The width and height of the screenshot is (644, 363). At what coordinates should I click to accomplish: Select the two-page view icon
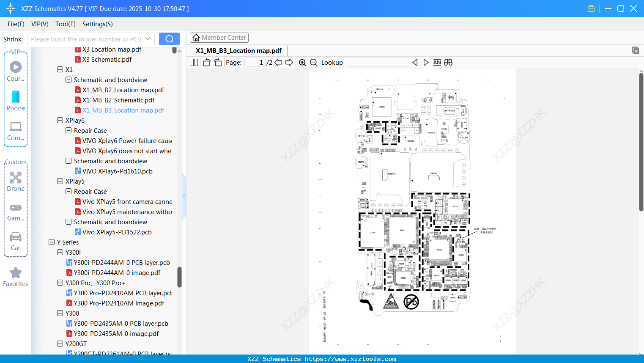click(193, 62)
